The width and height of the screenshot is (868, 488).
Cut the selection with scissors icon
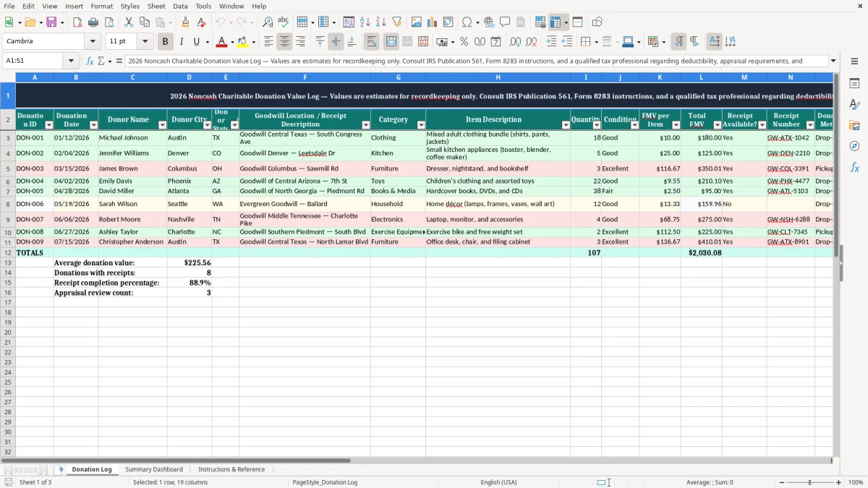pyautogui.click(x=128, y=22)
